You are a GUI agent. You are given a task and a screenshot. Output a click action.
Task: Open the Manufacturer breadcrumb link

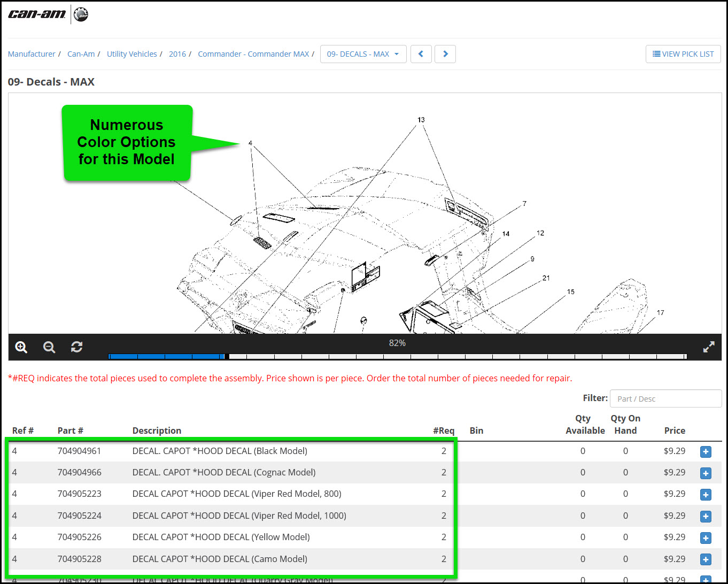[x=32, y=54]
